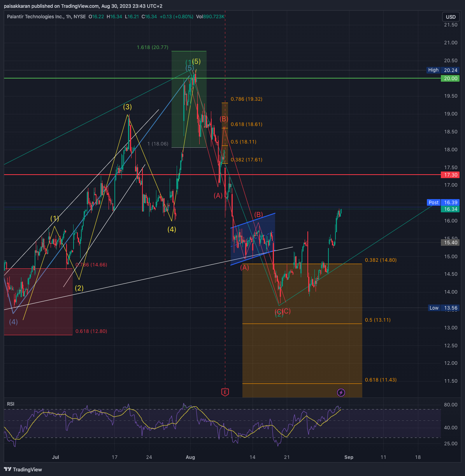Click the Sep date axis label
This screenshot has height=476, width=465.
[349, 457]
